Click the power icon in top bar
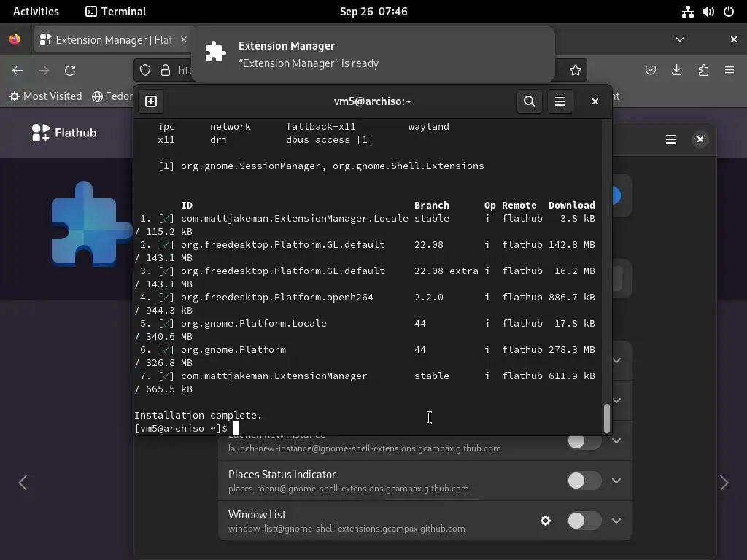The width and height of the screenshot is (747, 560). (x=729, y=12)
